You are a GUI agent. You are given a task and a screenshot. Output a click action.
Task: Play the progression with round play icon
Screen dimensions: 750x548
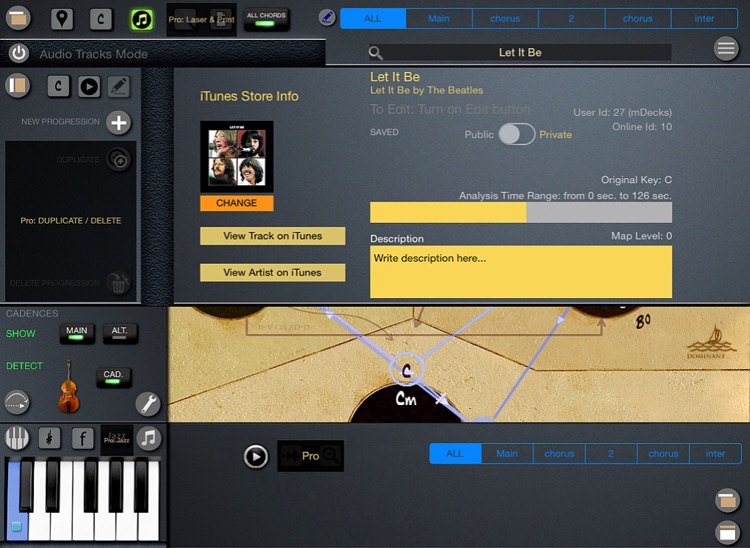click(x=89, y=87)
